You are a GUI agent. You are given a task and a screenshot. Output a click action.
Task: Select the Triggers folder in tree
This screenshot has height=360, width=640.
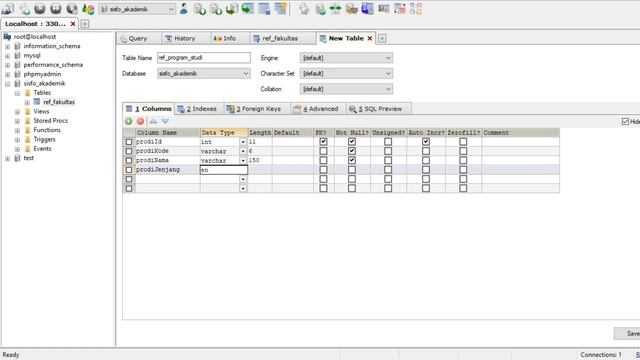pyautogui.click(x=44, y=139)
